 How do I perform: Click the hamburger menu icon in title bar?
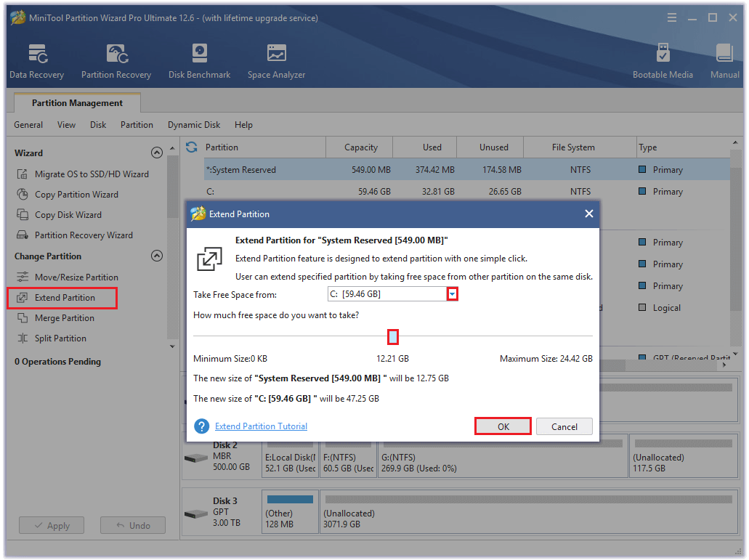671,17
